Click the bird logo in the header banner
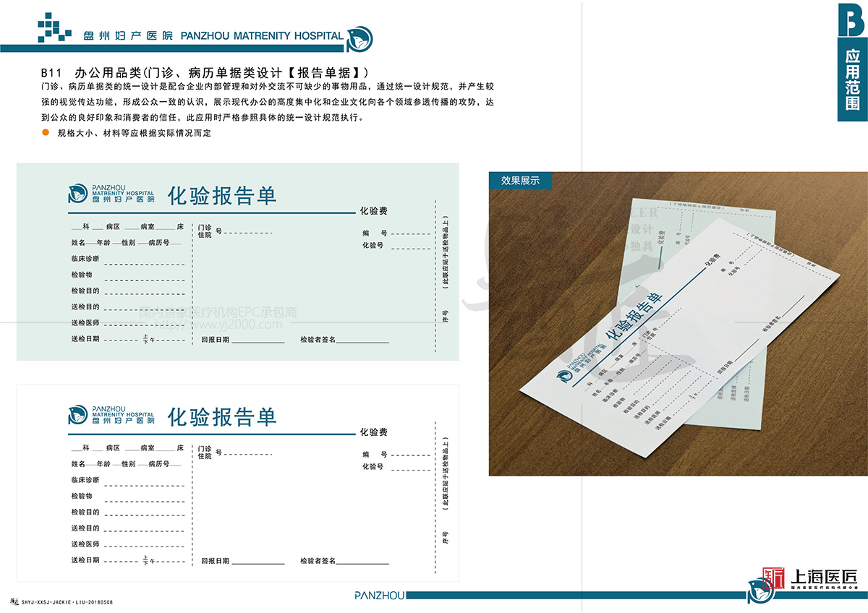 pos(359,38)
